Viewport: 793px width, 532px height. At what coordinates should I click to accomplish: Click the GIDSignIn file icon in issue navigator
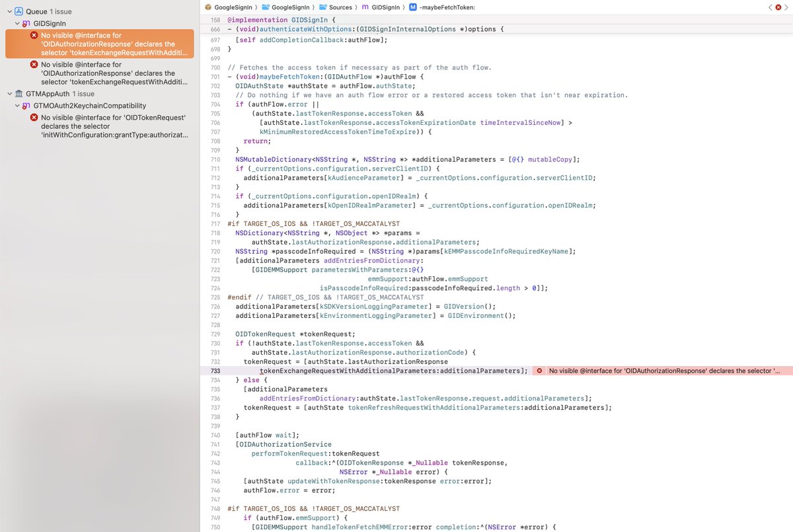(26, 23)
